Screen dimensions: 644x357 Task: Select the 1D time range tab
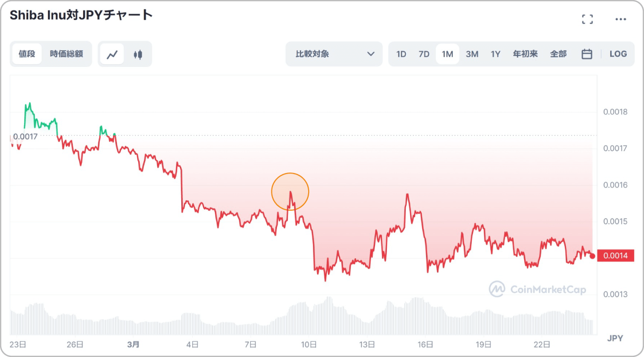[x=401, y=54]
